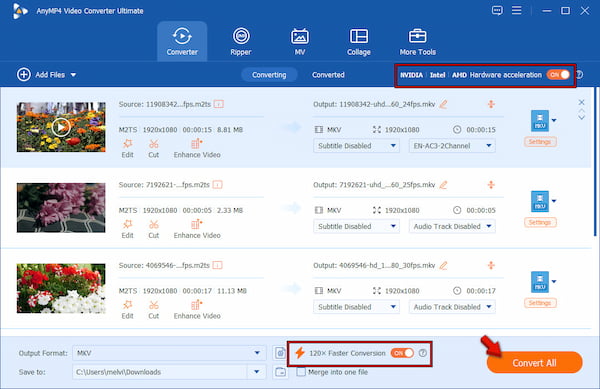Expand format arrow beside 11908342 MKV icon
Viewport: 600px width, 389px height.
tap(554, 120)
